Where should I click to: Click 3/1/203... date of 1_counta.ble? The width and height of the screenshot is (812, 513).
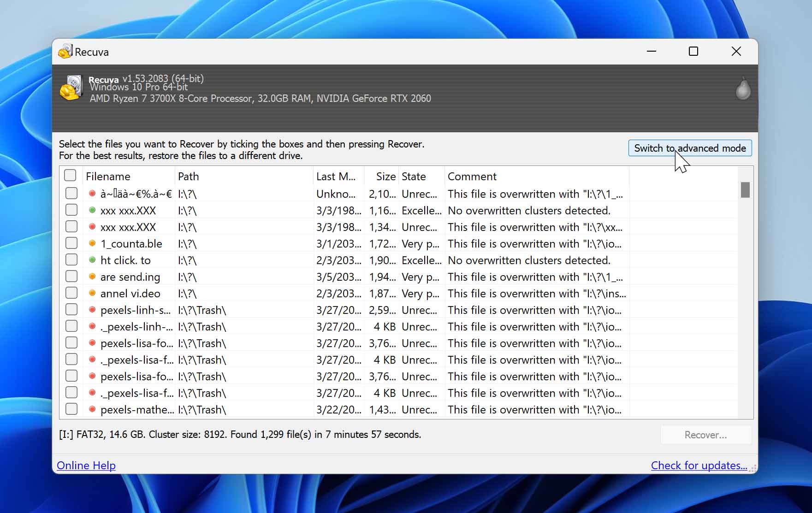click(x=339, y=244)
